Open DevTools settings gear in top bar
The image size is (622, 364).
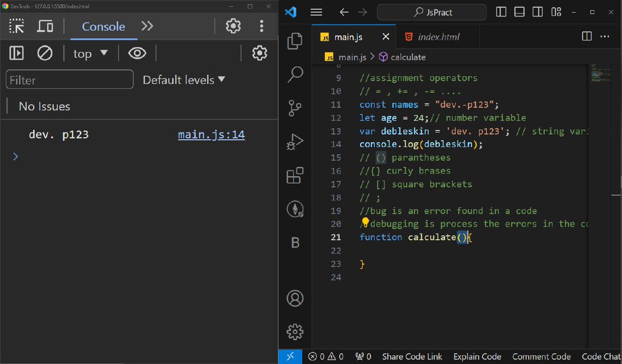233,26
